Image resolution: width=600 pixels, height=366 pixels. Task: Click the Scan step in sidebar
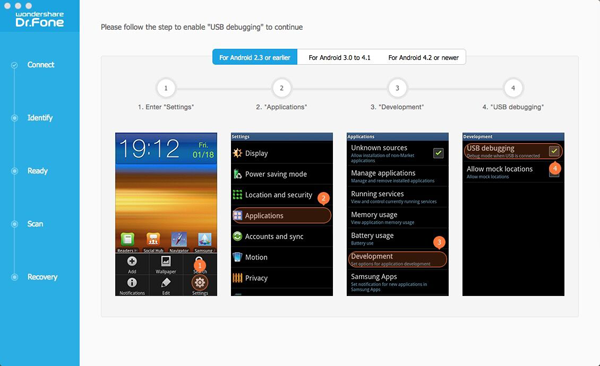(35, 224)
